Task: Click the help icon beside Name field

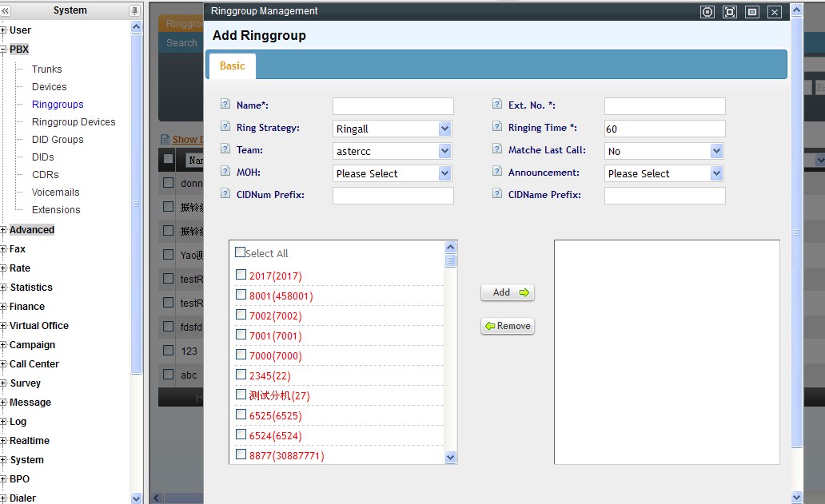Action: 225,105
